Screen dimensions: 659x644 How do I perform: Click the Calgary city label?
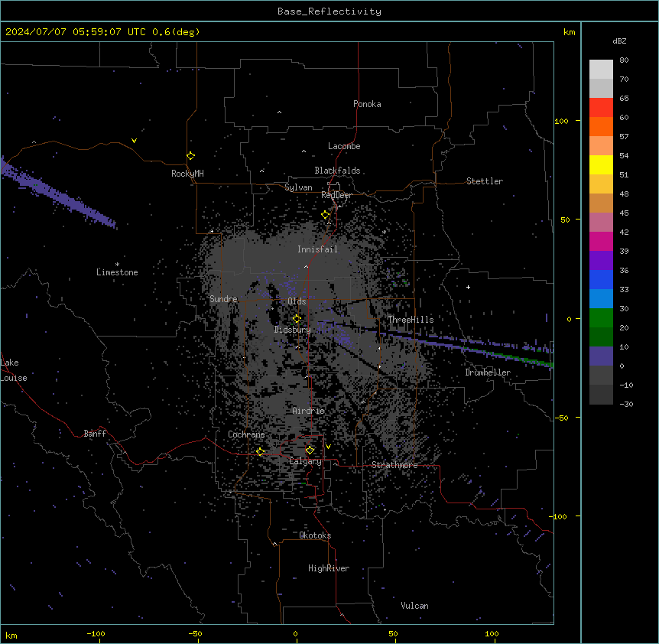tap(305, 461)
